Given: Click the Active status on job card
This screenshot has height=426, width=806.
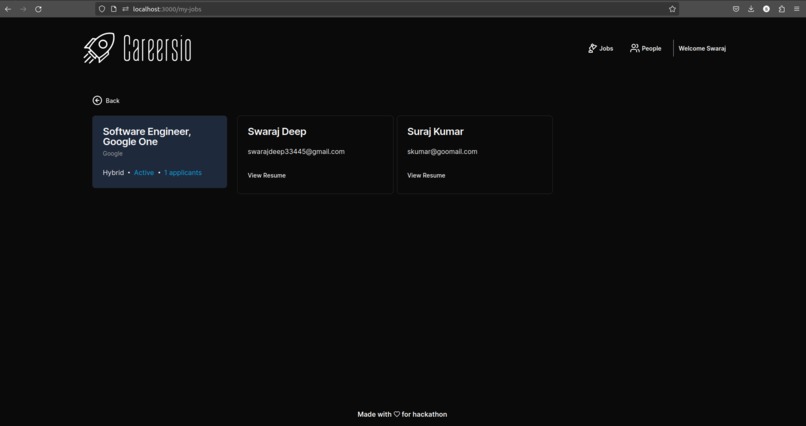Looking at the screenshot, I should (144, 173).
